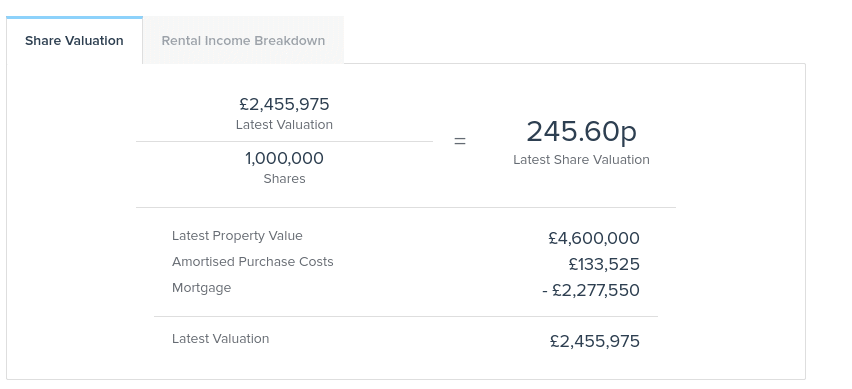Click the Latest Valuation label in bottom row
This screenshot has height=389, width=852.
(x=220, y=338)
